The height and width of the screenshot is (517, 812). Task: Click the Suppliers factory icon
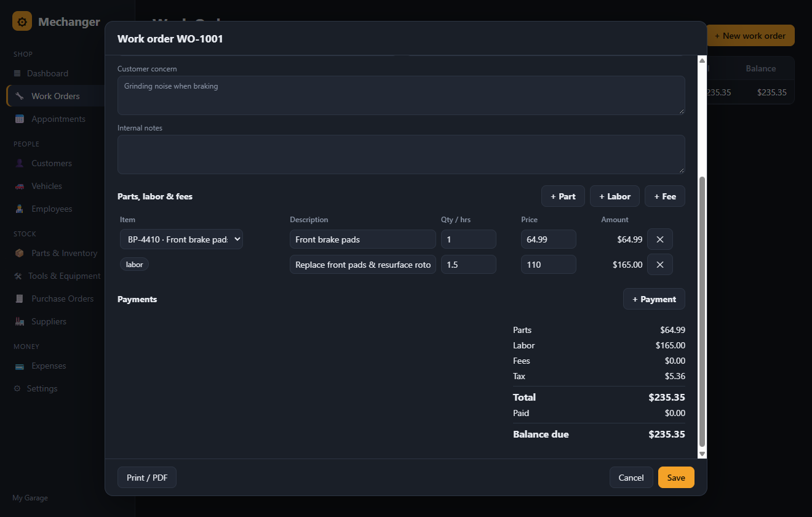pos(20,321)
